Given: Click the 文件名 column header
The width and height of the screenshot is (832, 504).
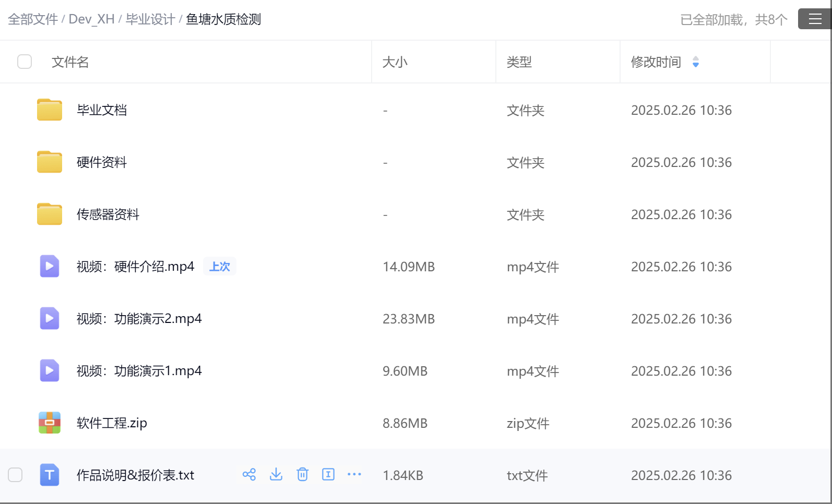Looking at the screenshot, I should [x=70, y=62].
